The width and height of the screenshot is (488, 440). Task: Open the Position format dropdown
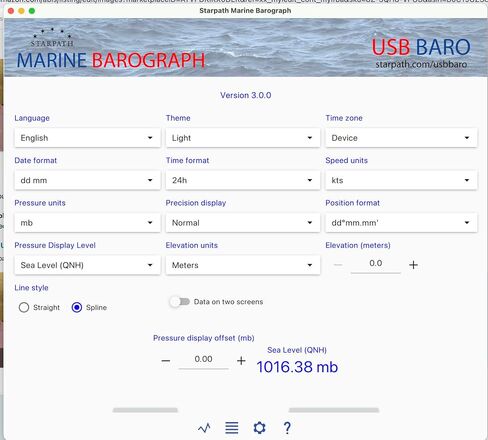pos(401,223)
